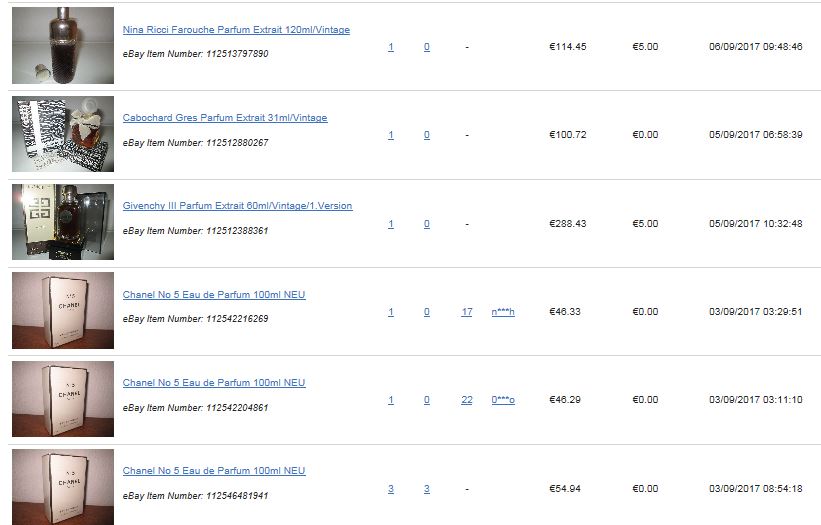Open Chanel No 5 listing priced €54.94

click(214, 471)
